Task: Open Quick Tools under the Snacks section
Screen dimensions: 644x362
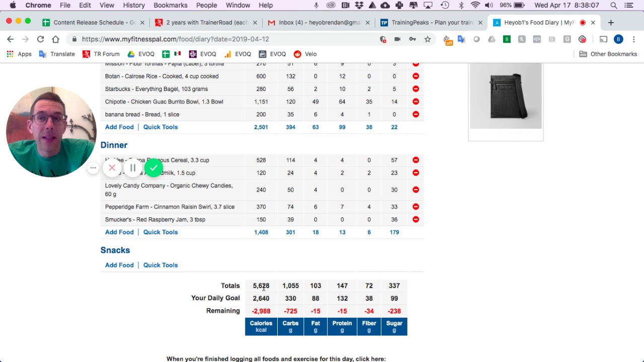Action: coord(160,265)
